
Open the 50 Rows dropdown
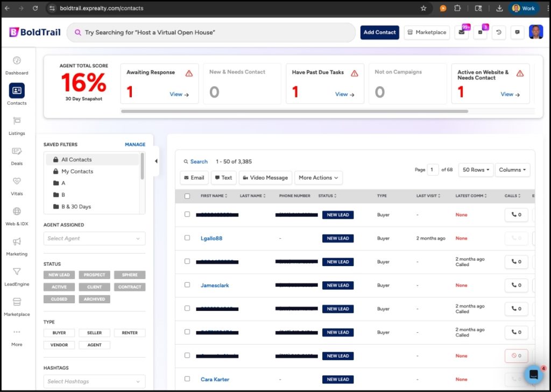pyautogui.click(x=475, y=169)
